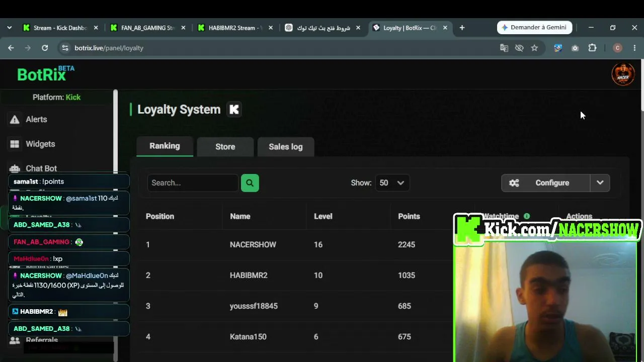Click the Name column header
Image resolution: width=644 pixels, height=362 pixels.
click(240, 216)
